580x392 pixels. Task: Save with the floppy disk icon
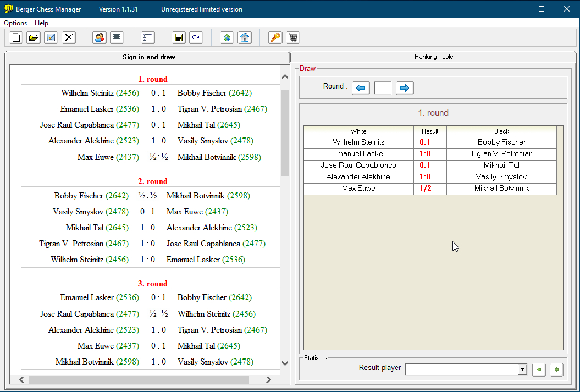pos(178,37)
